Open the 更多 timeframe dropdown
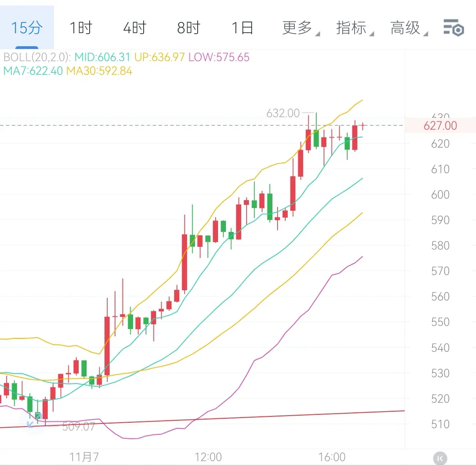 pos(301,28)
